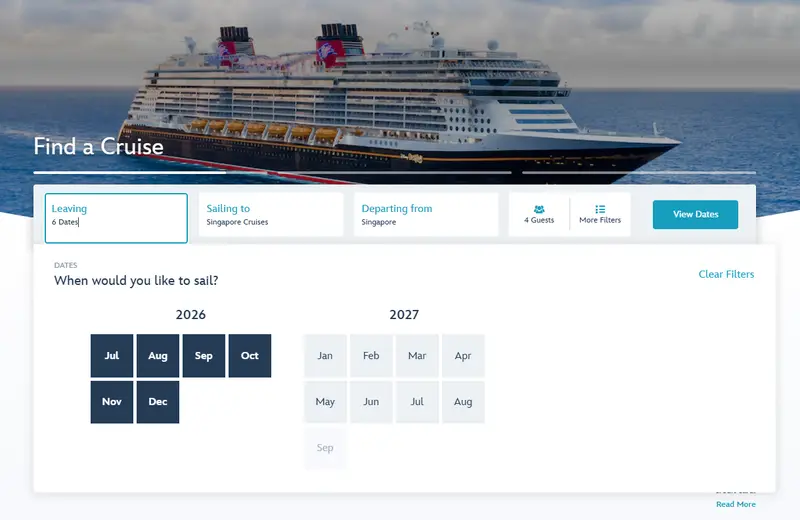Toggle the Oct 2026 month tile

[249, 356]
